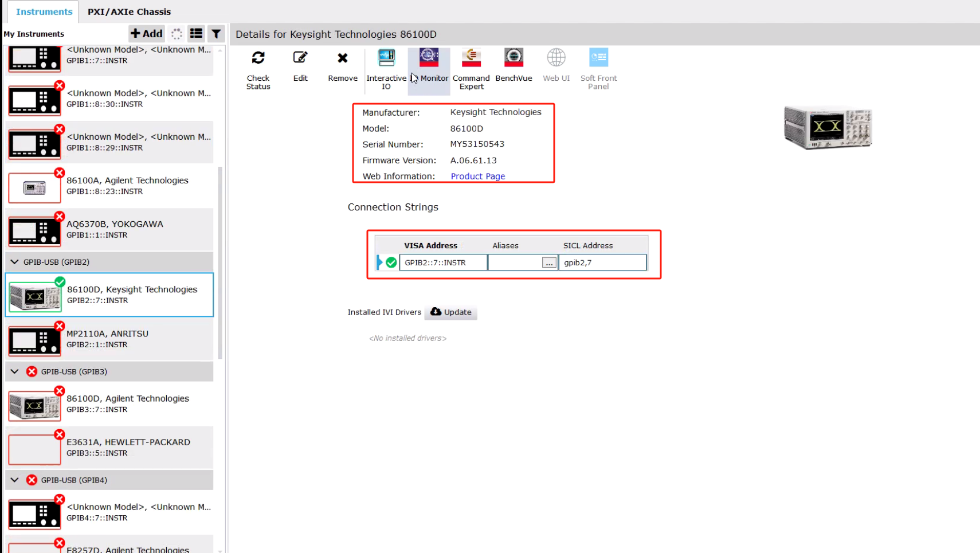Click the filter instruments funnel icon
Screen dimensions: 980x553
click(216, 34)
